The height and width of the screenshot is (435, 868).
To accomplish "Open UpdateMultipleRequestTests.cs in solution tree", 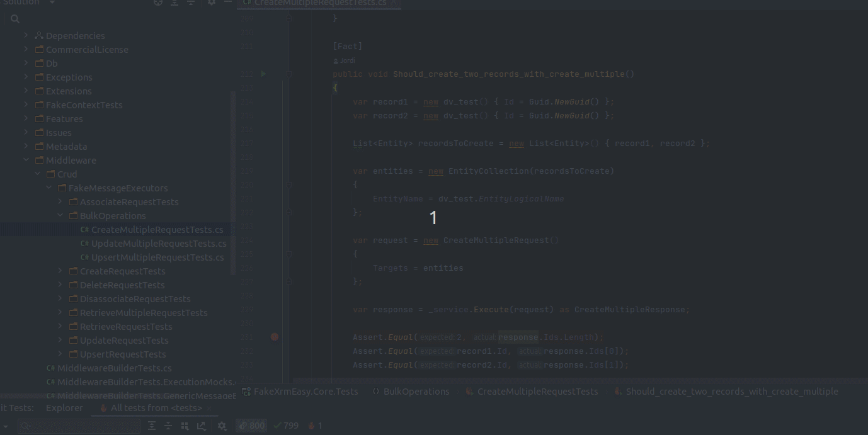I will pos(159,244).
